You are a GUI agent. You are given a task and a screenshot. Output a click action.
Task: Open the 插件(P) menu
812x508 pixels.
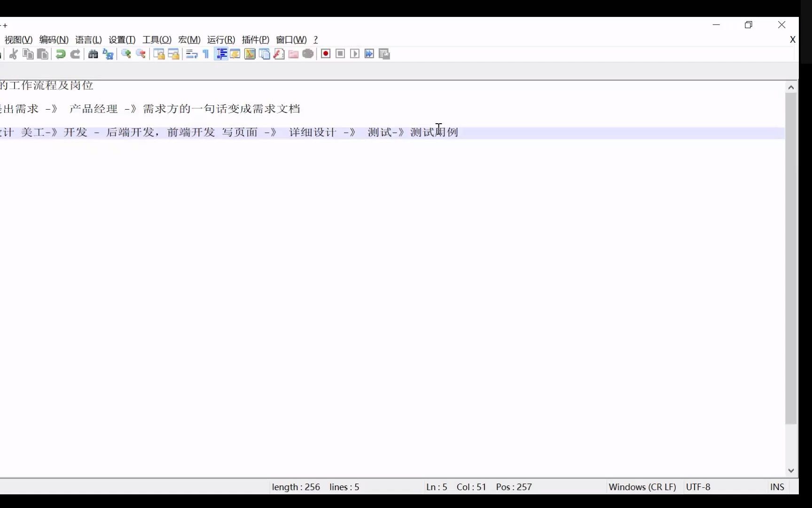pos(256,40)
